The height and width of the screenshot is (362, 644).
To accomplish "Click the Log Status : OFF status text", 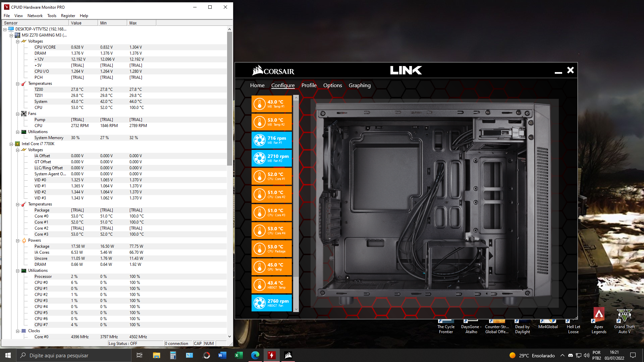I will (123, 344).
